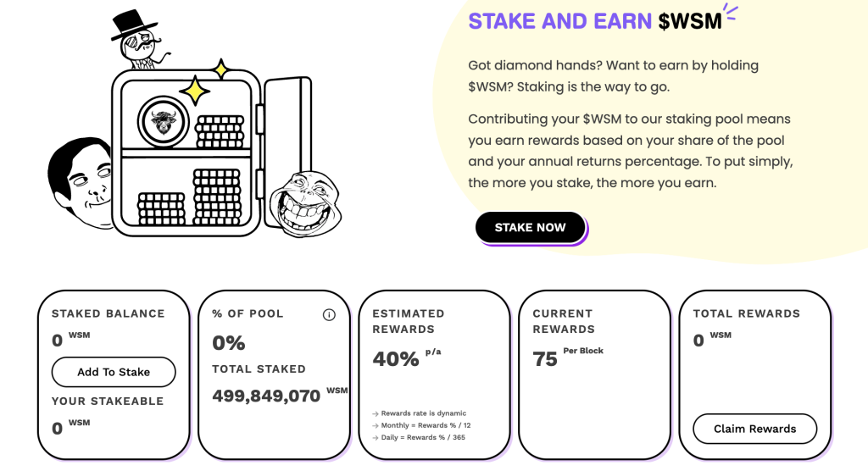Click the bull coin emblem inside the safe

[x=164, y=122]
